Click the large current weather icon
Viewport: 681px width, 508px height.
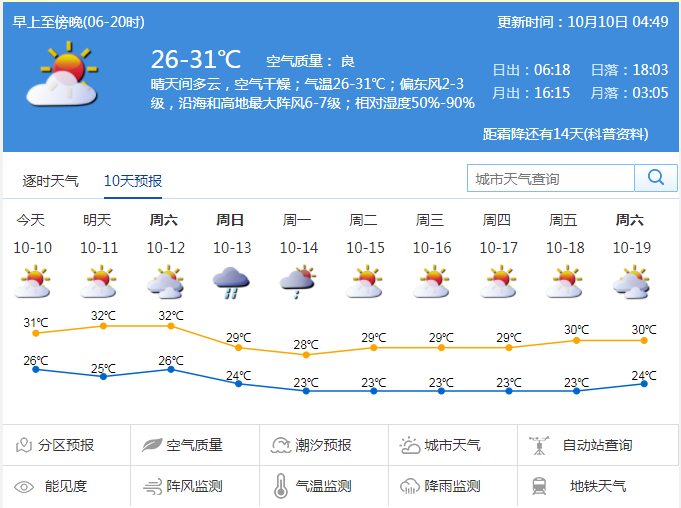pyautogui.click(x=62, y=77)
